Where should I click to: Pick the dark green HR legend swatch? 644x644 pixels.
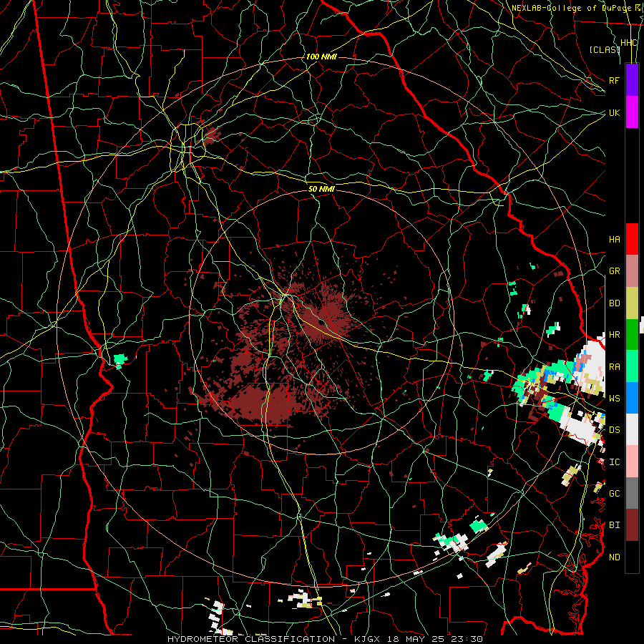click(632, 335)
